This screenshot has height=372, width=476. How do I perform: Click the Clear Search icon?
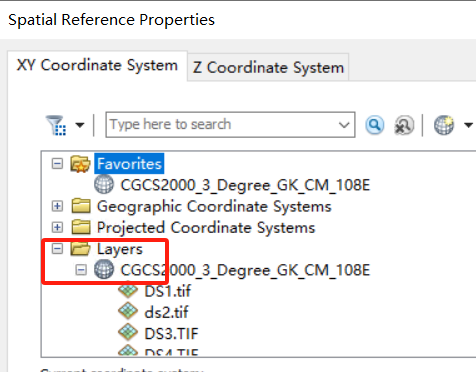tap(404, 125)
